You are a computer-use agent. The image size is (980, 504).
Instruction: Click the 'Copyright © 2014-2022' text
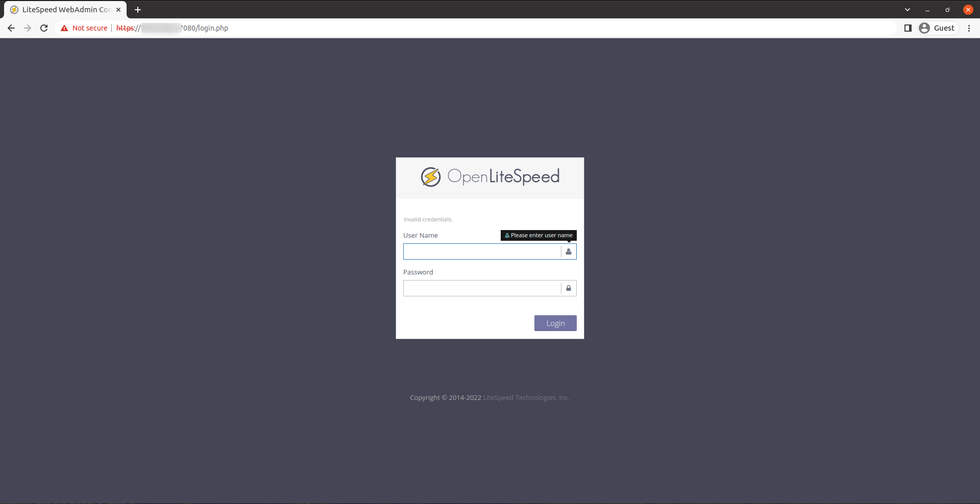pos(446,397)
